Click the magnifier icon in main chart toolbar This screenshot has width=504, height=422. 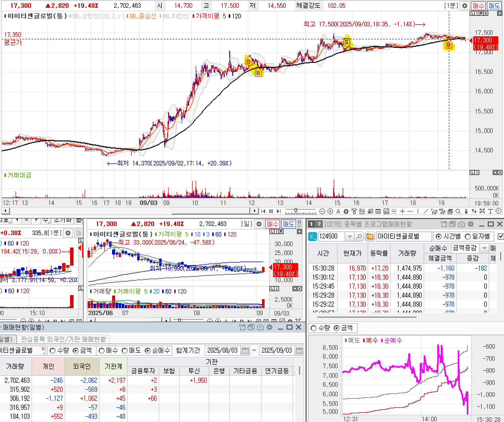click(458, 211)
